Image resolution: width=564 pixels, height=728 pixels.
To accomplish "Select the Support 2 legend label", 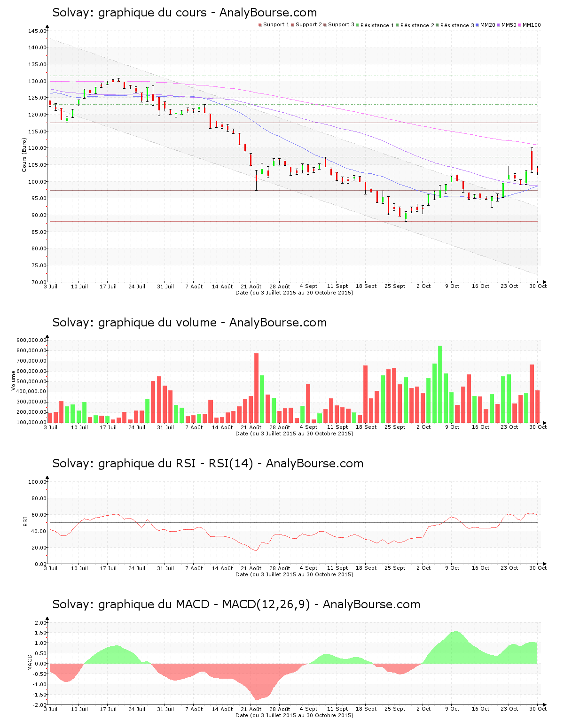I will [x=309, y=25].
